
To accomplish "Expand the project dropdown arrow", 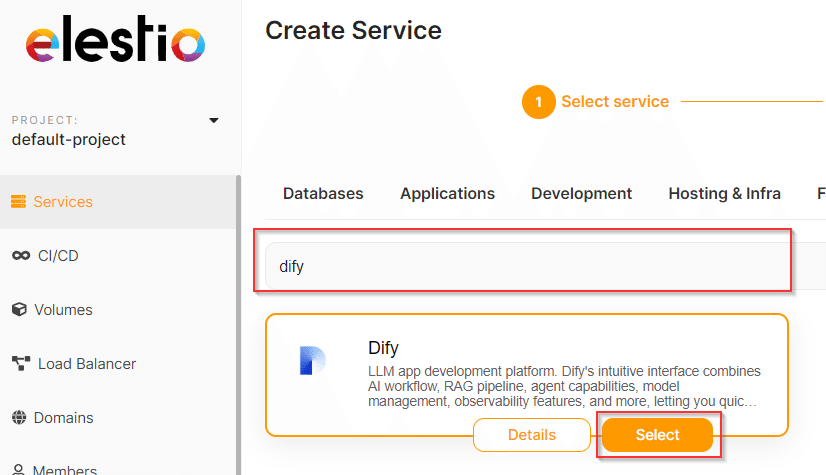I will [x=213, y=121].
